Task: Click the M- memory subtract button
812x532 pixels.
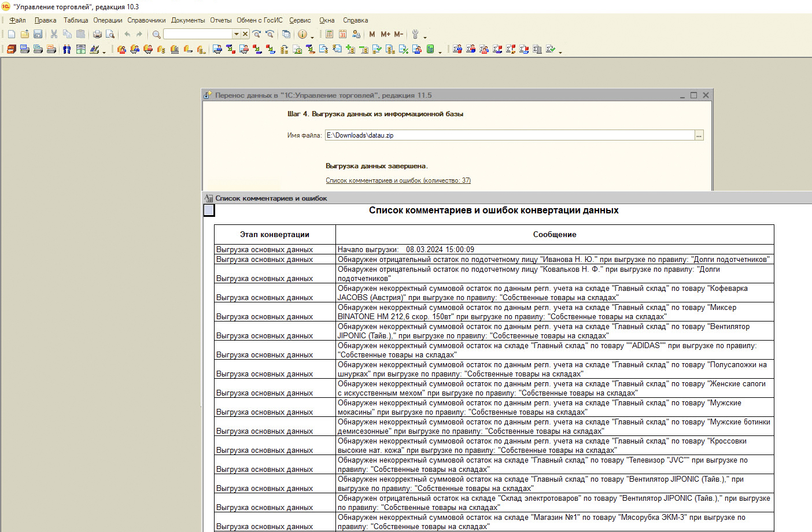Action: point(398,34)
